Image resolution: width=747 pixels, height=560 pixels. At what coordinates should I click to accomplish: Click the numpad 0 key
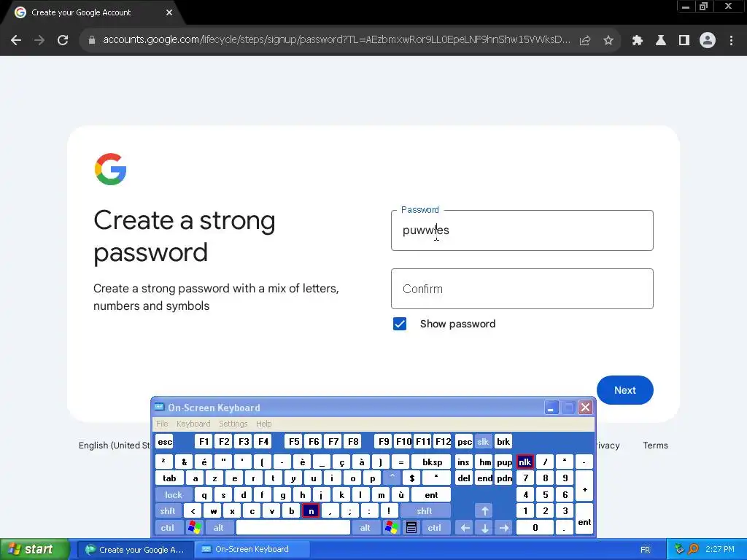coord(535,528)
